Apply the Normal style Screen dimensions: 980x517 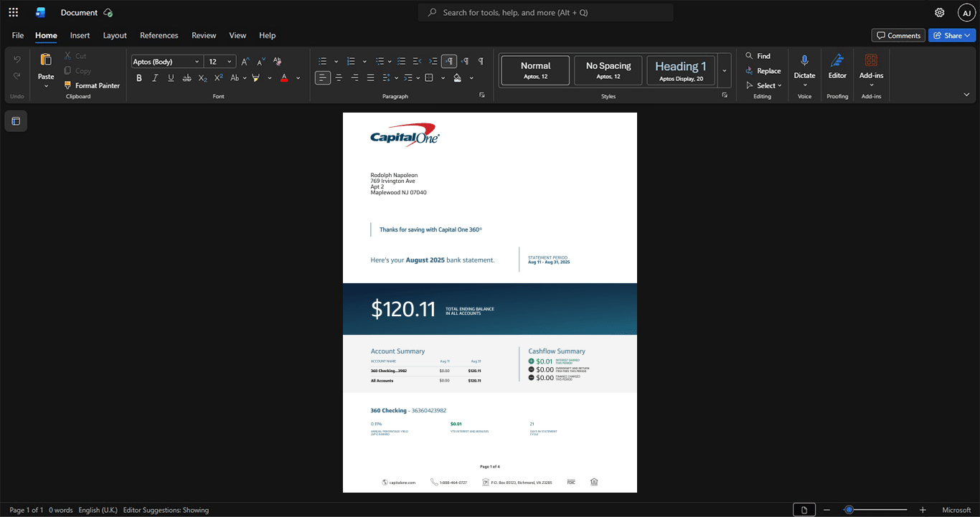(535, 70)
